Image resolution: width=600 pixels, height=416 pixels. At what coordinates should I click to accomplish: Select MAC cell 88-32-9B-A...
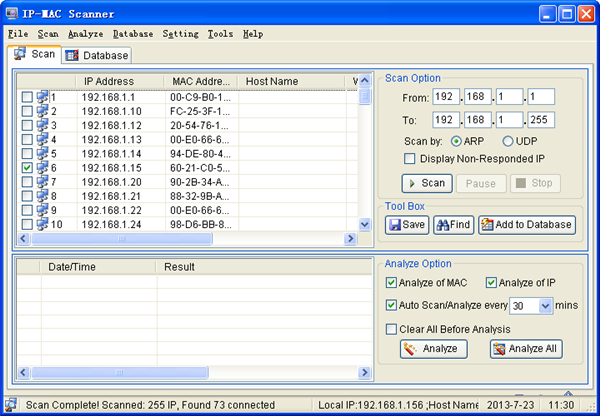pos(200,196)
